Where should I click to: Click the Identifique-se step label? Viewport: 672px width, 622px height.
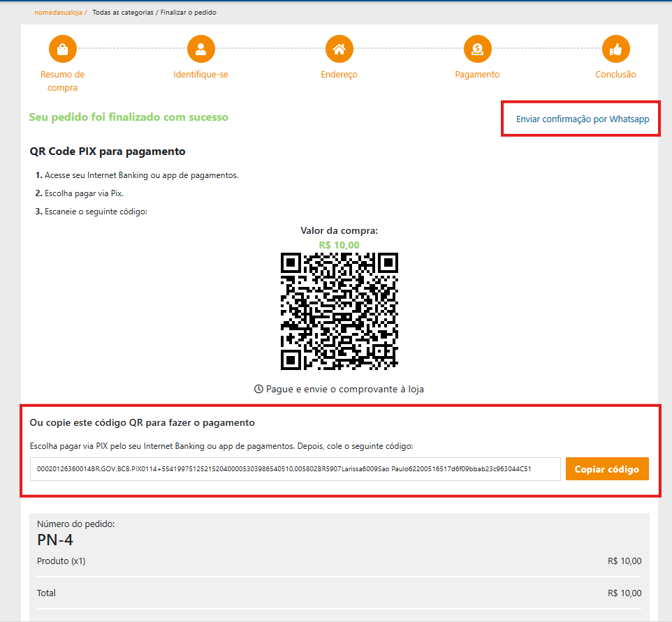[200, 75]
